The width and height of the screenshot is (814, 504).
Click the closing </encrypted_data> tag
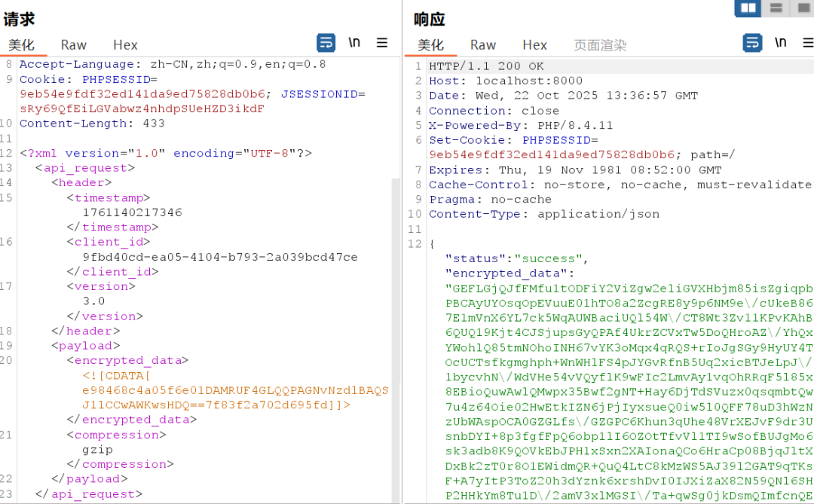[x=132, y=420]
